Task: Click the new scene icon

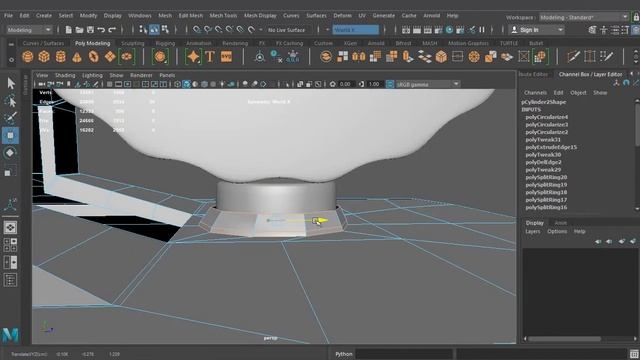Action: (69, 30)
